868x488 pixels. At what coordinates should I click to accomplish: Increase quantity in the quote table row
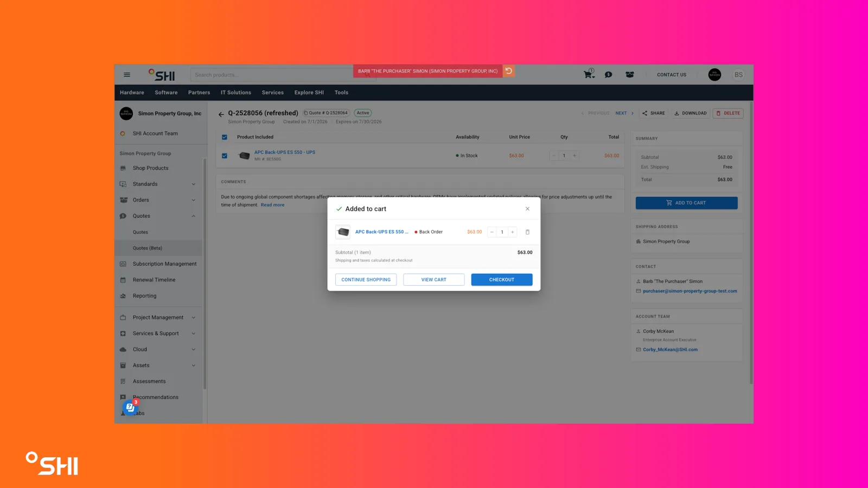(575, 156)
